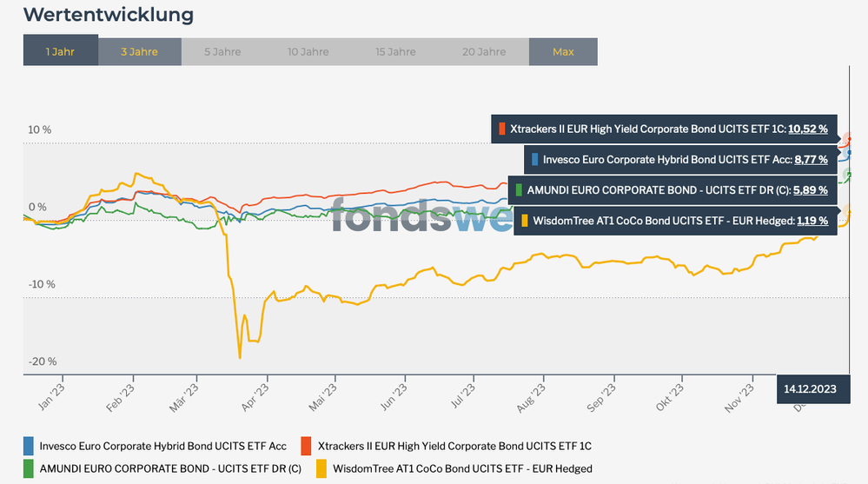This screenshot has height=484, width=868.
Task: Select the 10 Jahre period tab
Action: [x=308, y=52]
